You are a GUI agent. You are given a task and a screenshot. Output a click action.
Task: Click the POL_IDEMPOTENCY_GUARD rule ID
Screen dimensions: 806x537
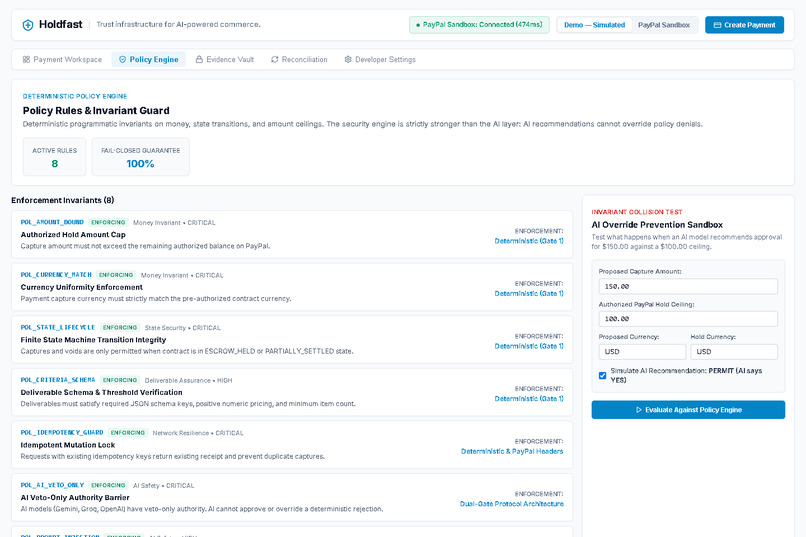pyautogui.click(x=62, y=433)
